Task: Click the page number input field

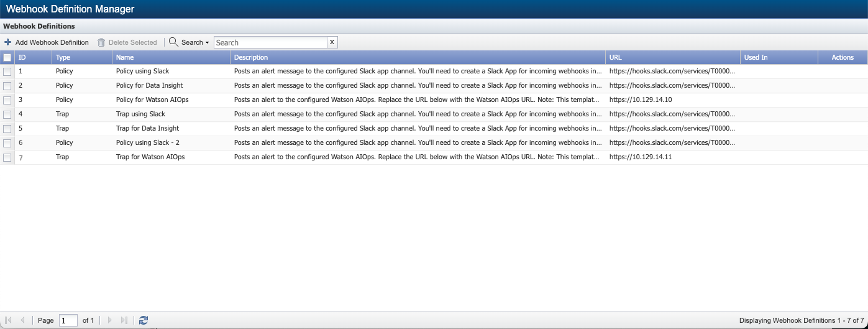Action: click(x=68, y=320)
